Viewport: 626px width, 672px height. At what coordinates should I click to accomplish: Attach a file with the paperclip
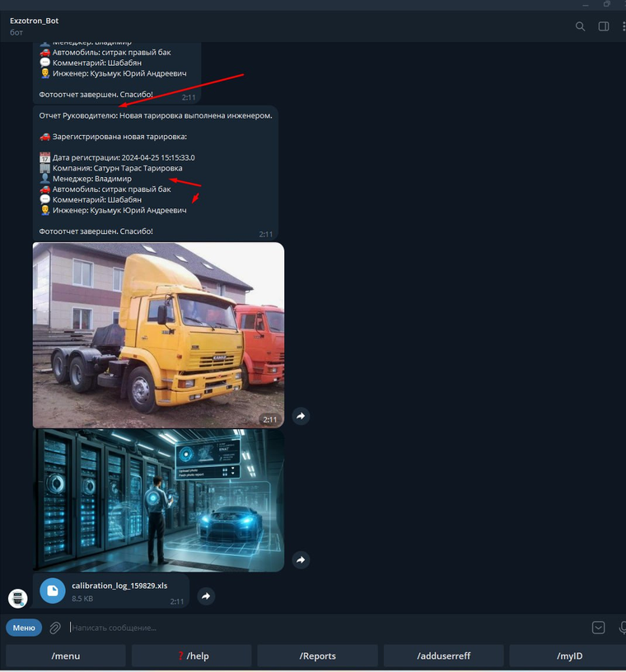pyautogui.click(x=55, y=628)
